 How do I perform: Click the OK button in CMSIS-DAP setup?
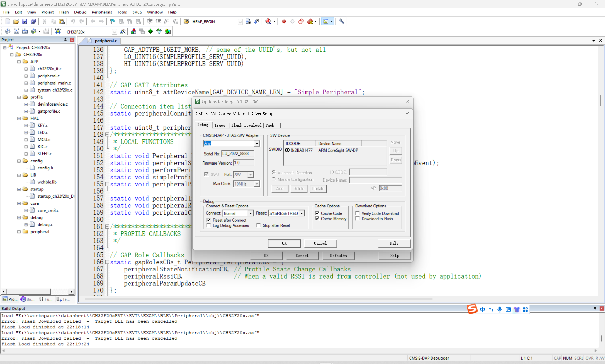284,243
